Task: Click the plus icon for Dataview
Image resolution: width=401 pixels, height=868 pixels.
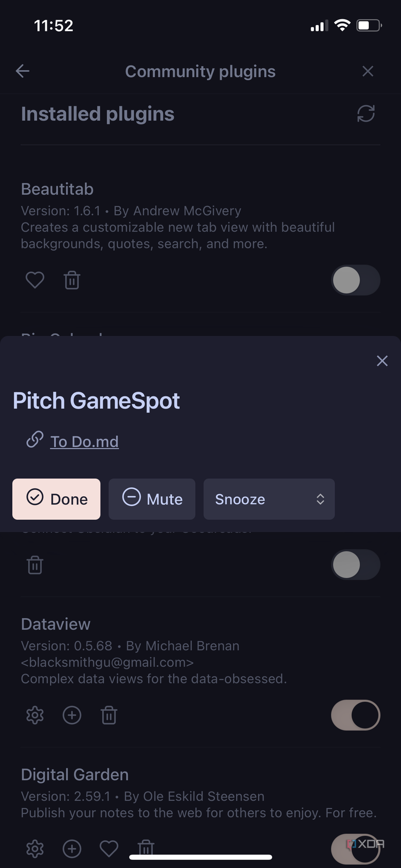Action: point(72,715)
